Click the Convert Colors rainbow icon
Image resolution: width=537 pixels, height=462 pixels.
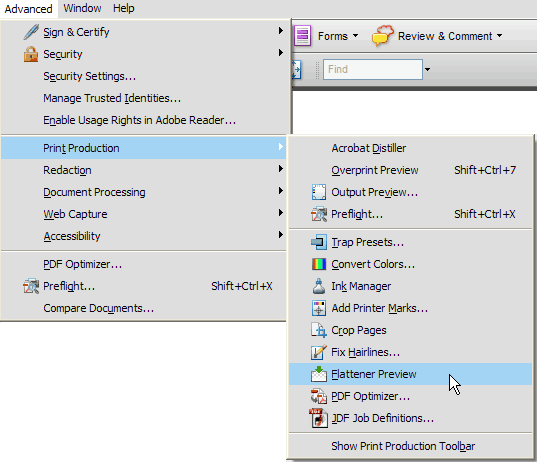pos(319,264)
